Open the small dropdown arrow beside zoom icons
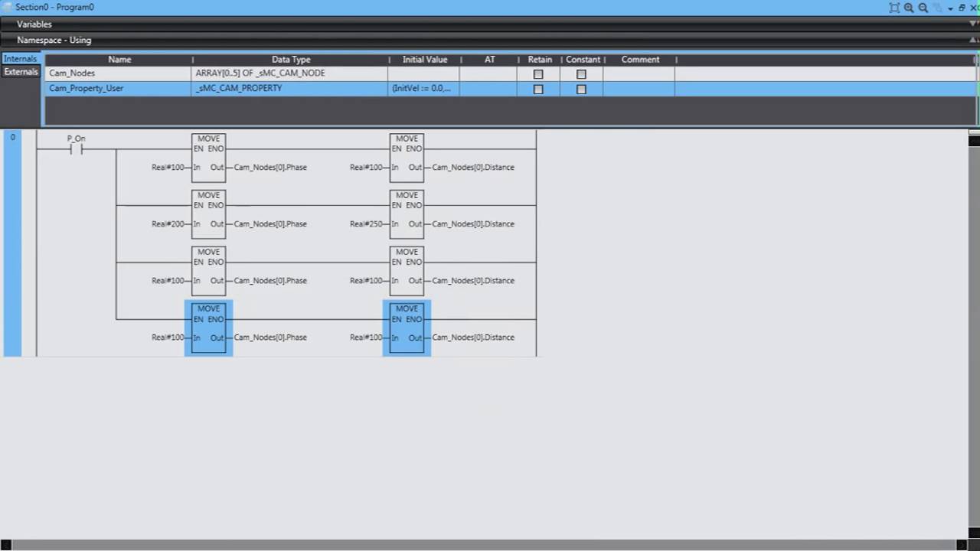This screenshot has width=980, height=551. [950, 8]
